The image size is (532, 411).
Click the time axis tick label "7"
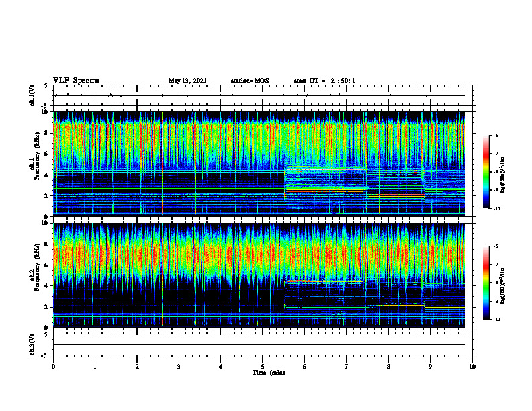pyautogui.click(x=347, y=367)
